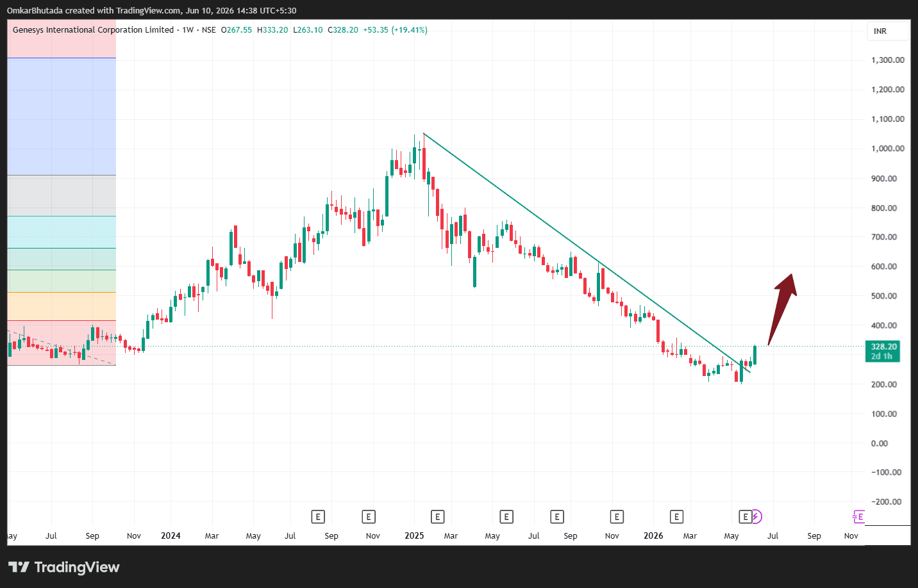Open the INR currency selector

point(888,31)
